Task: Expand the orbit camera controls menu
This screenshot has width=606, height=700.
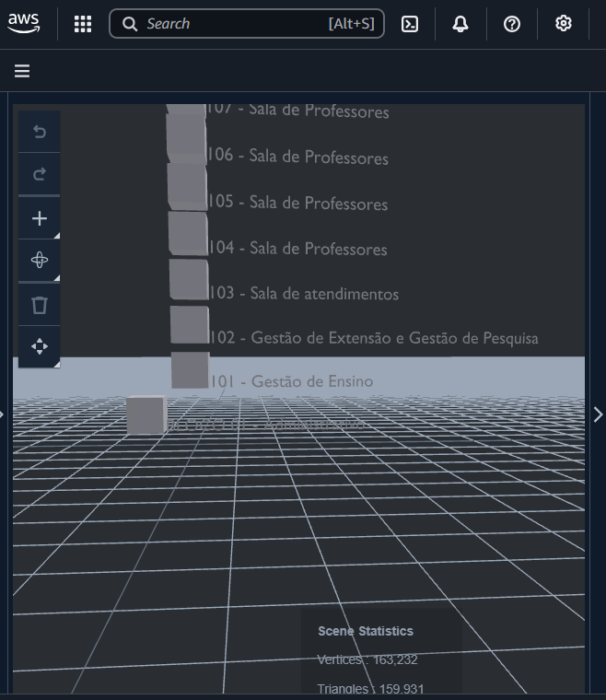Action: pos(40,261)
